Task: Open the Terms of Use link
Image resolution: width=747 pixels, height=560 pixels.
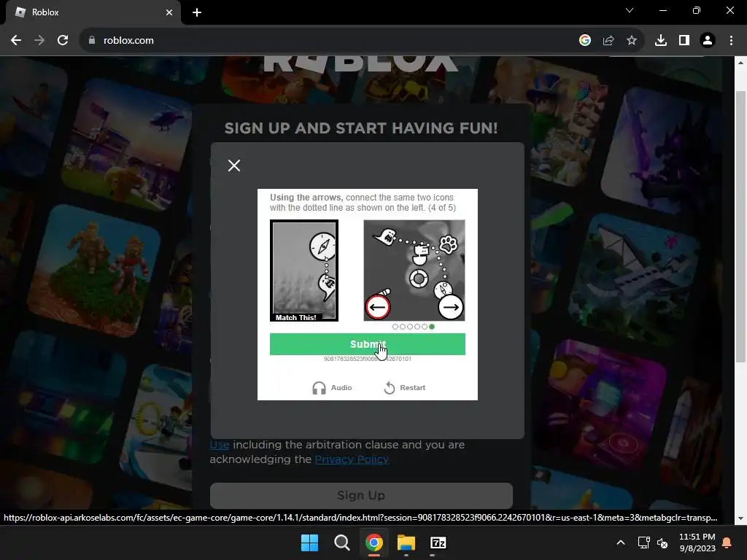Action: tap(220, 444)
